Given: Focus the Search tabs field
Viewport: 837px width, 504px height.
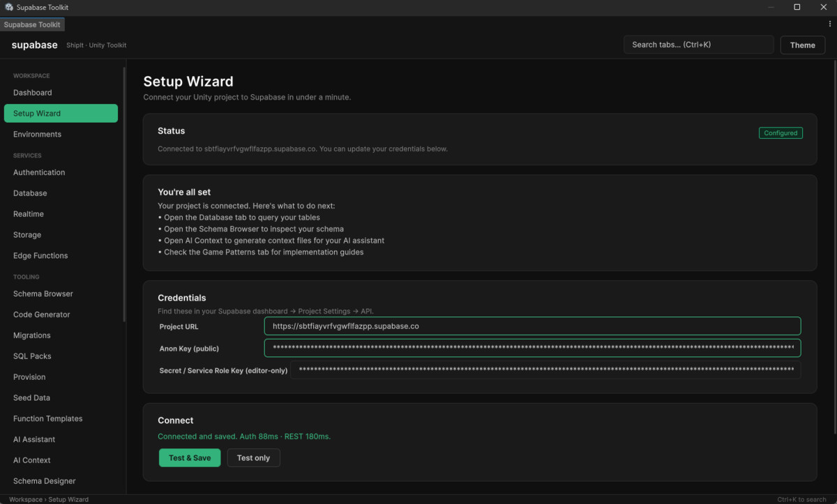Looking at the screenshot, I should (x=698, y=45).
